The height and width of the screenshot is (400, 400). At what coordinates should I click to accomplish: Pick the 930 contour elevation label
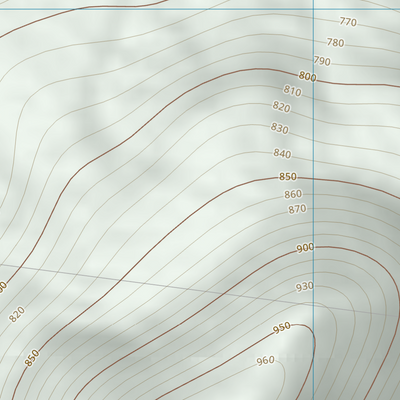coord(305,287)
